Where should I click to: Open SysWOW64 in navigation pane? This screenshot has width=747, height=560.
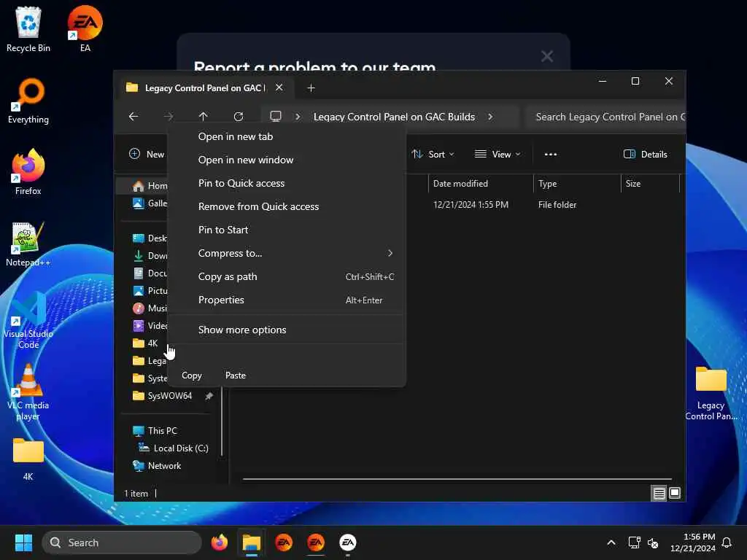pyautogui.click(x=163, y=396)
